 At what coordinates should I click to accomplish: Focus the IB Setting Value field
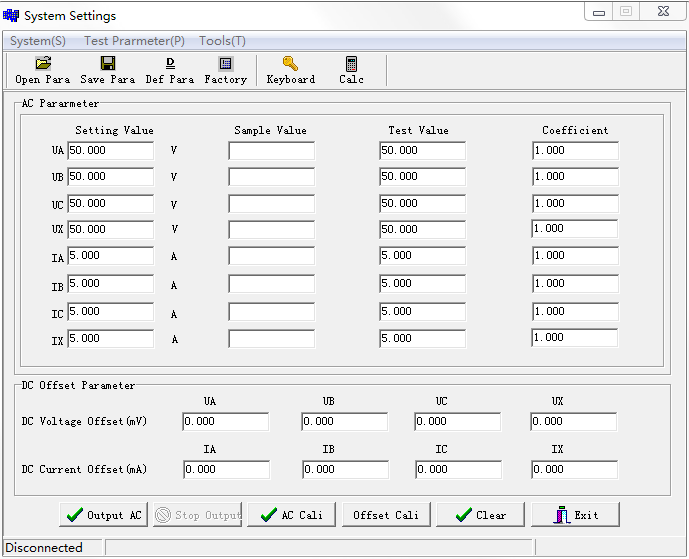pyautogui.click(x=111, y=284)
